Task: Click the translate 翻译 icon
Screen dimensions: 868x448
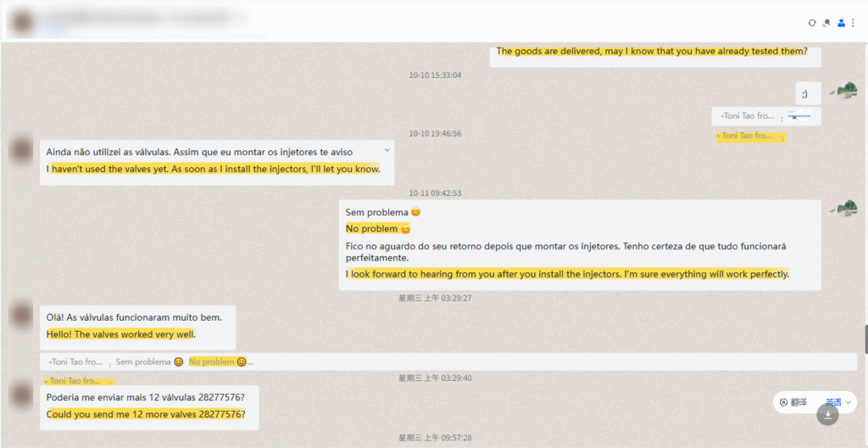Action: coord(783,401)
